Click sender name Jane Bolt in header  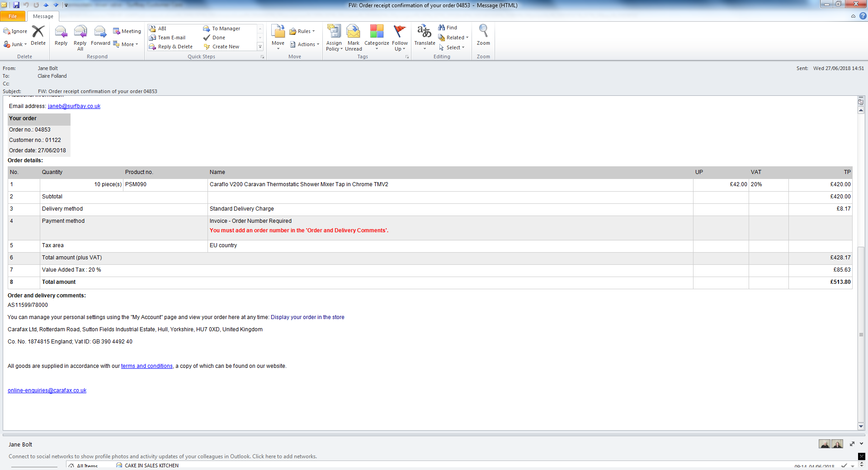click(48, 68)
